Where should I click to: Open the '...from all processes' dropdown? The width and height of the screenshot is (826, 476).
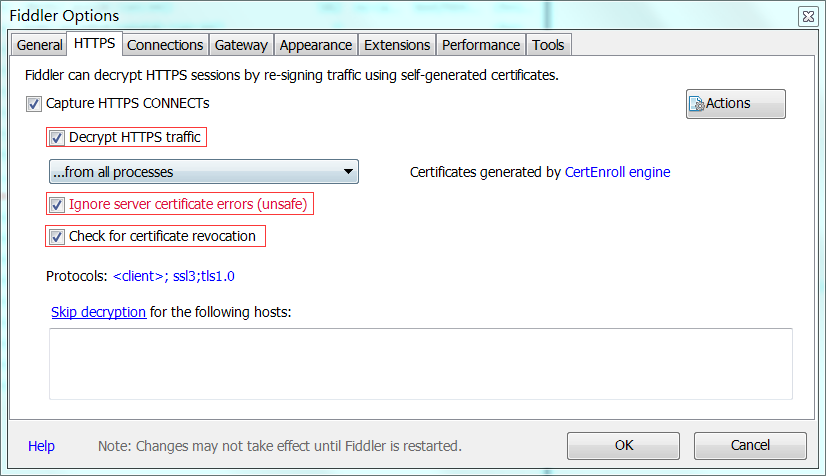204,172
